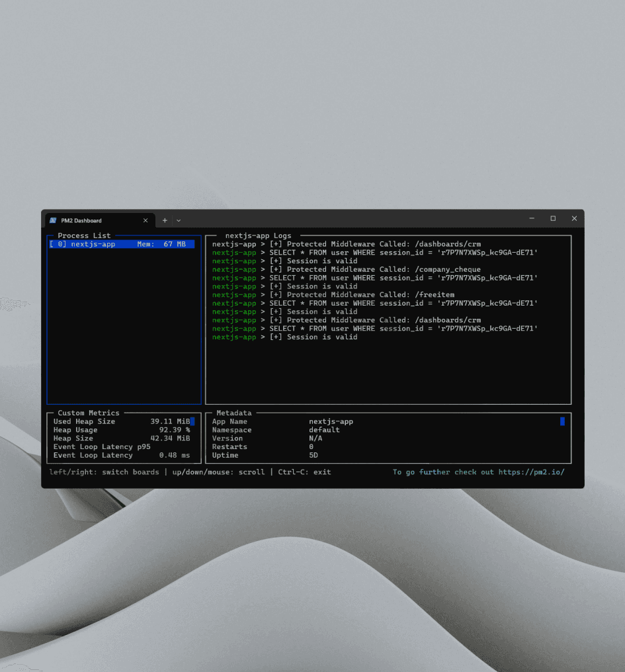Click the Restarts label
This screenshot has height=672, width=625.
229,446
